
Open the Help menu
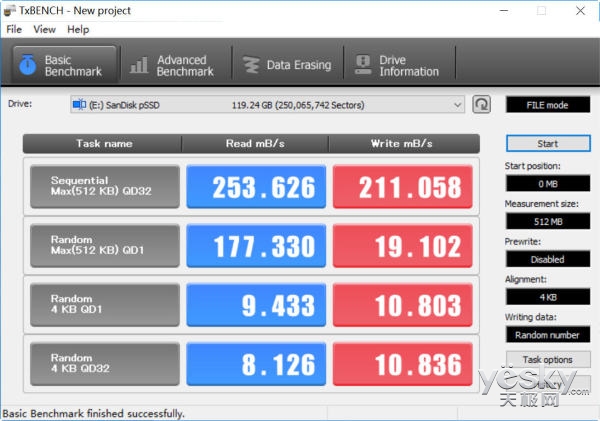click(78, 29)
